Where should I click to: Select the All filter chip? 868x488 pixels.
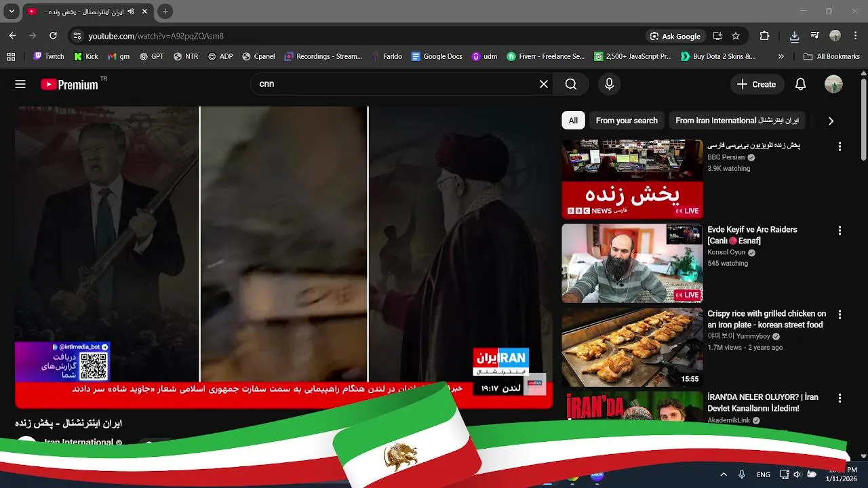coord(573,121)
